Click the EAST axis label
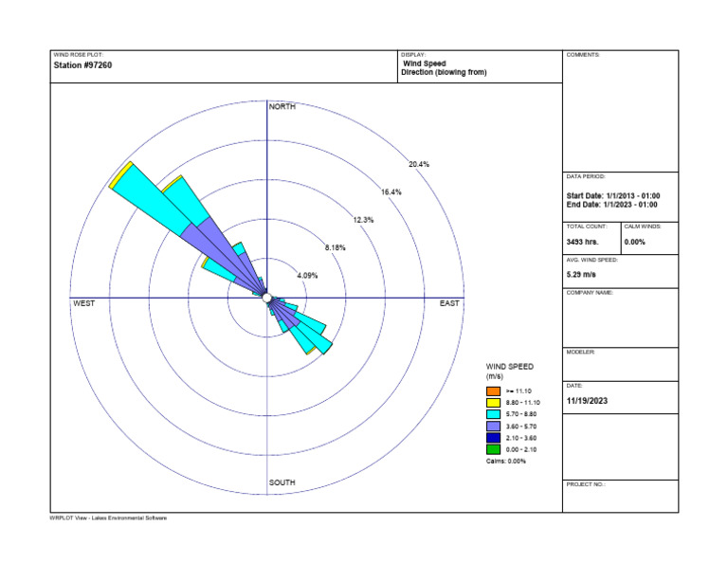 (449, 303)
